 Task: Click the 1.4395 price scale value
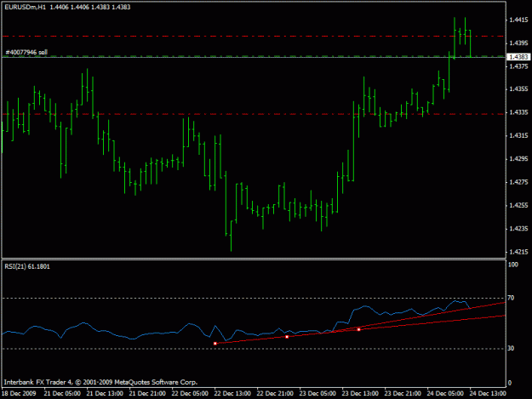click(x=518, y=43)
